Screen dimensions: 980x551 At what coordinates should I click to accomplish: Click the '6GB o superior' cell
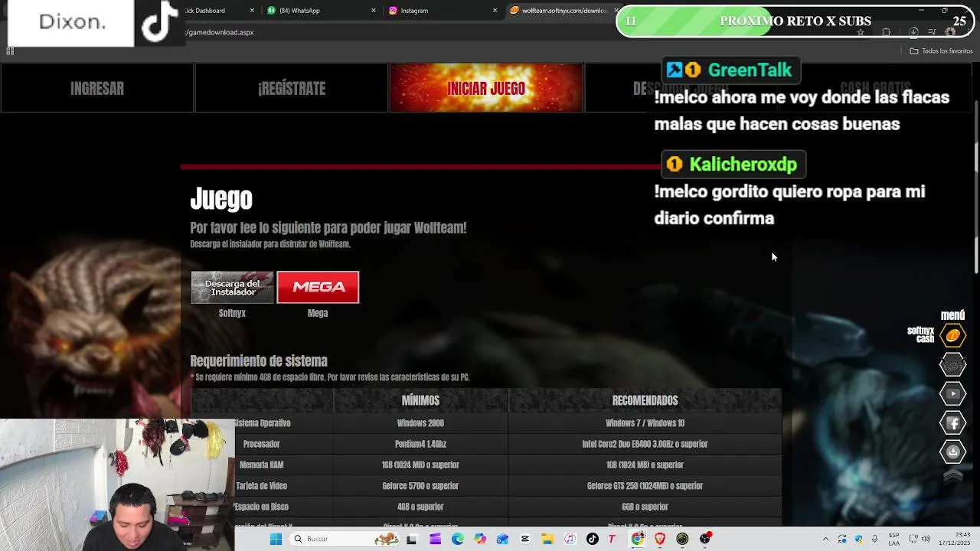645,507
